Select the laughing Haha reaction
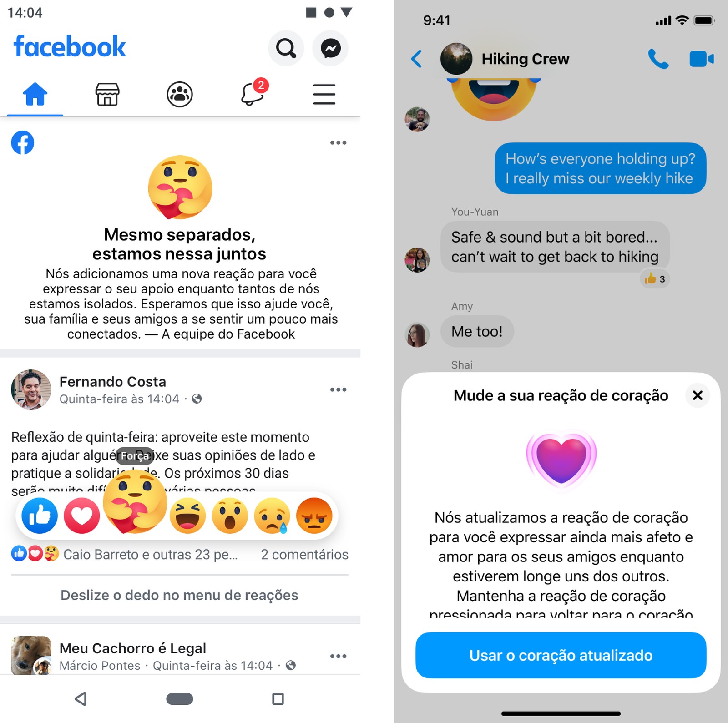728x723 pixels. tap(187, 516)
